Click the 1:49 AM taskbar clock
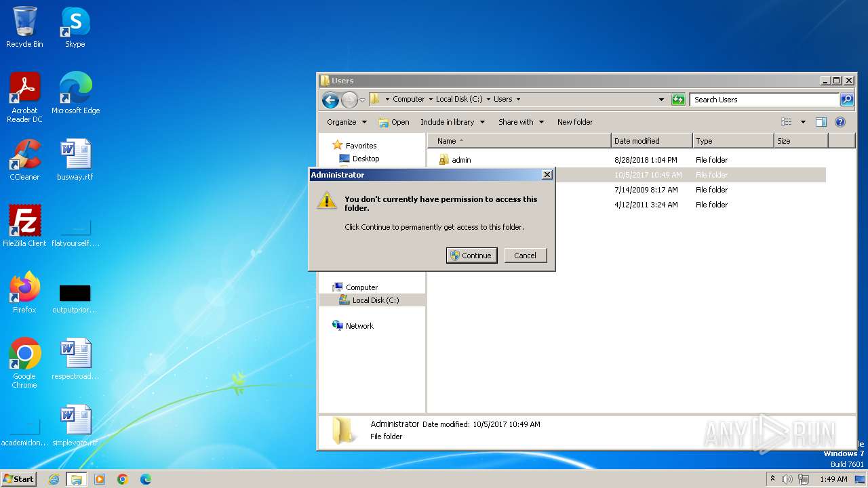The image size is (868, 488). (x=833, y=479)
